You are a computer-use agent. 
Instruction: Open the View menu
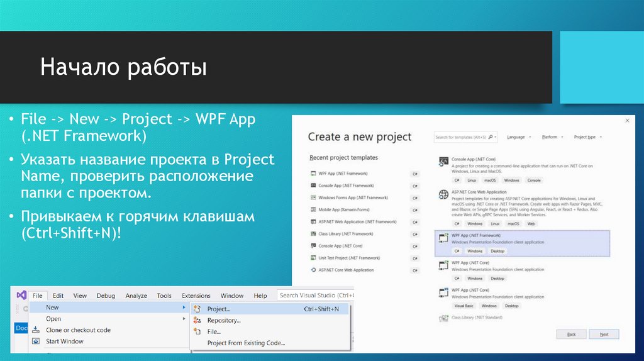coord(80,296)
